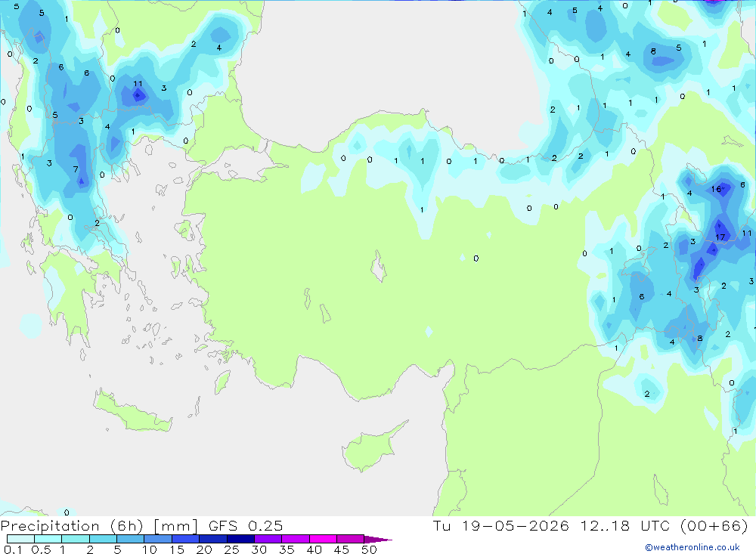Viewport: 756px width, 554px height.
Task: Pick the 15–20 mm legend color swatch
Action: pyautogui.click(x=186, y=539)
